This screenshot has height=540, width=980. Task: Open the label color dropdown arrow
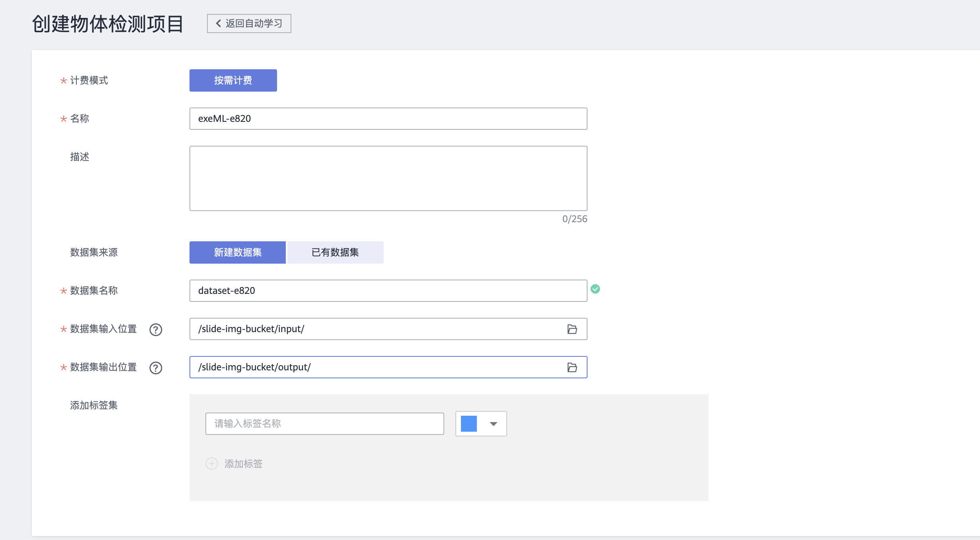pyautogui.click(x=493, y=424)
